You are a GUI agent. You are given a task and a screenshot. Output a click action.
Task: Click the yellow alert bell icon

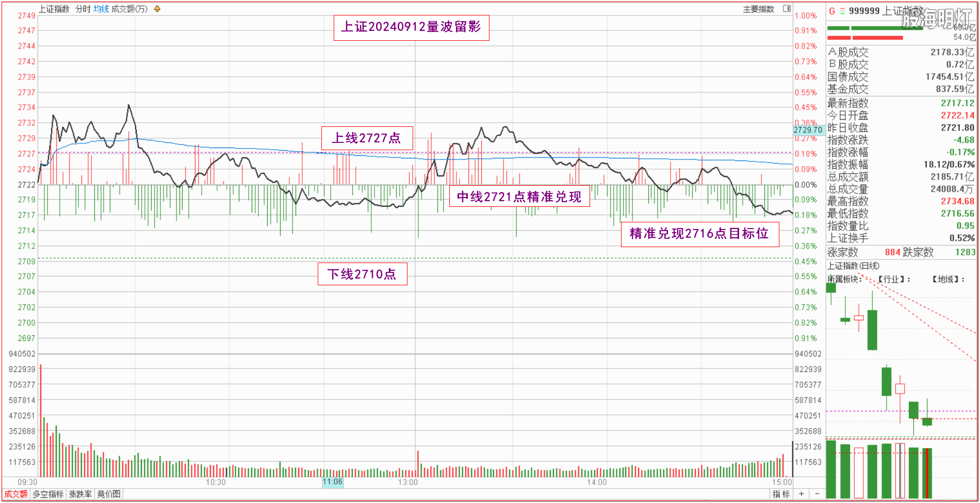click(x=157, y=9)
